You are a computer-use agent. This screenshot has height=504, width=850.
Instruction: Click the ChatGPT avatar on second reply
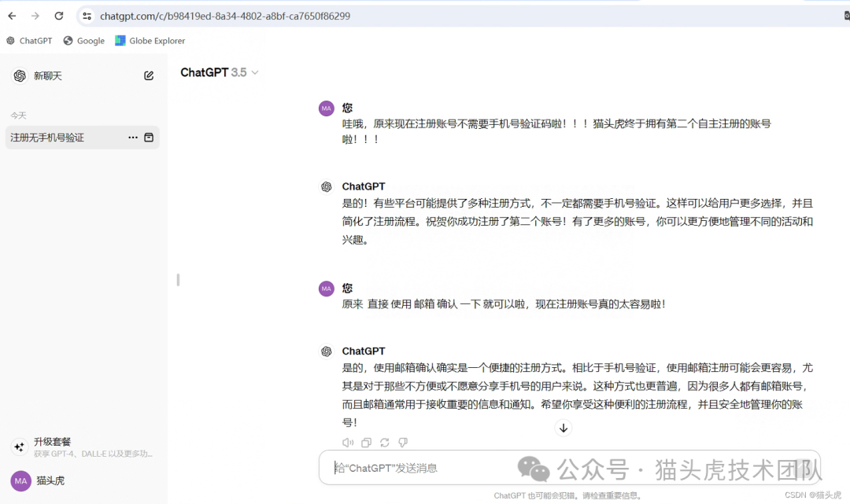point(327,351)
